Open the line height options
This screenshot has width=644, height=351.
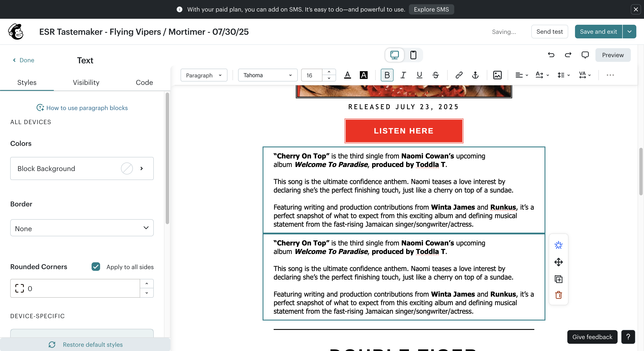pyautogui.click(x=563, y=75)
